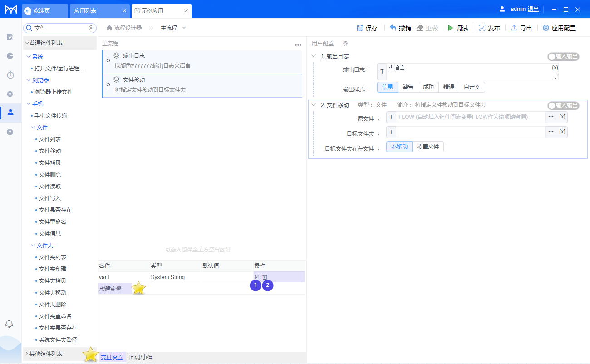Toggle 输入输出 switch for 输出日志 section

[563, 57]
